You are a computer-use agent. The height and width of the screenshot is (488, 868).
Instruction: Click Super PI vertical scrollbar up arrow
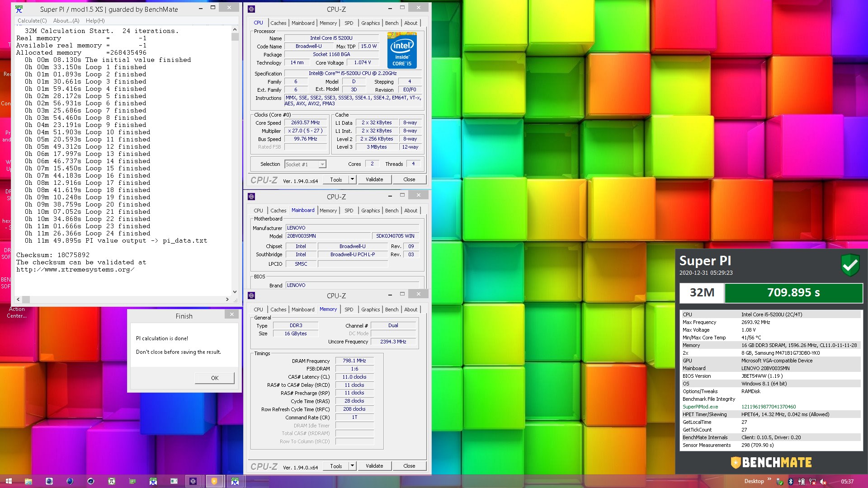point(235,29)
